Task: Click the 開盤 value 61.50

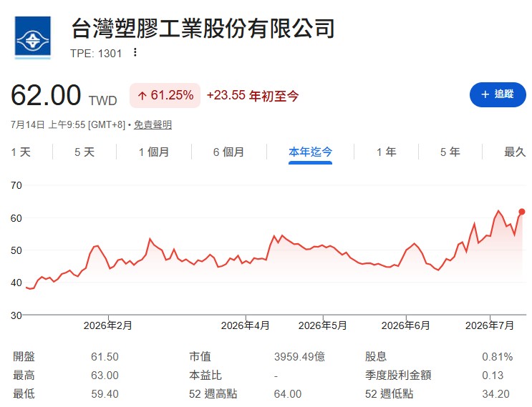Action: 105,357
